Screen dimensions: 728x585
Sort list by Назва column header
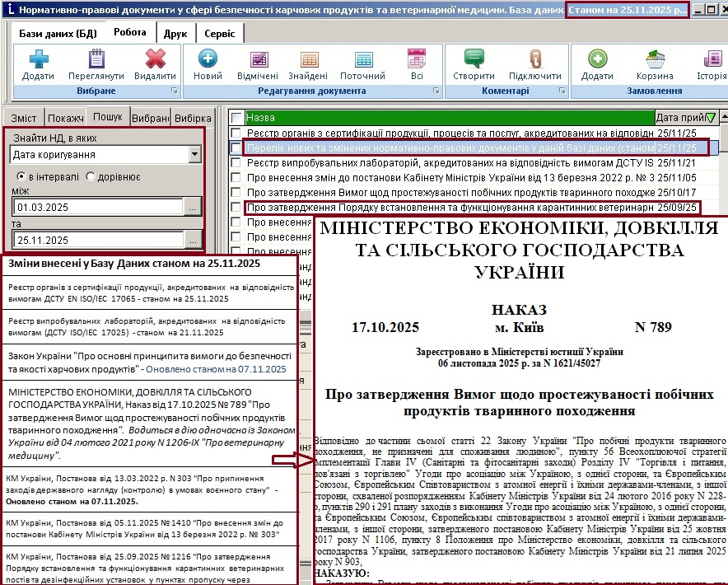coord(445,117)
